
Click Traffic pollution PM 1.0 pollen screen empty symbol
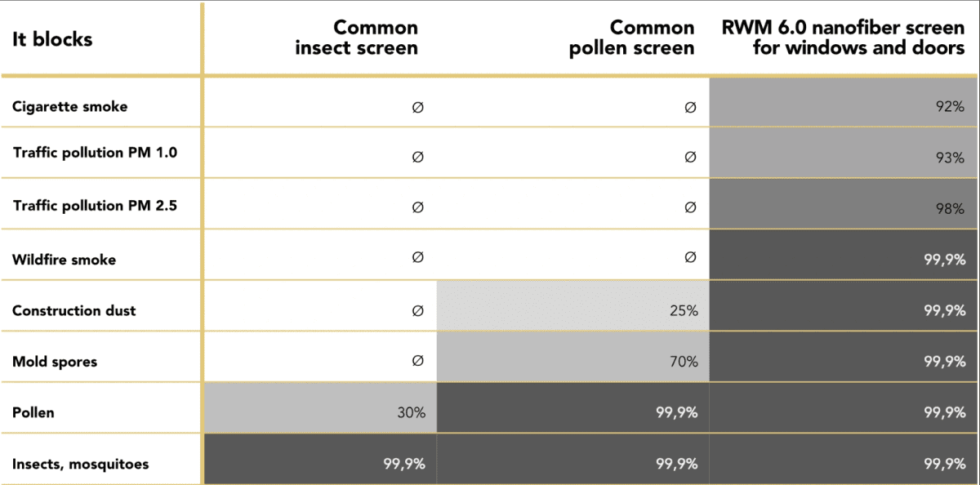click(x=690, y=157)
